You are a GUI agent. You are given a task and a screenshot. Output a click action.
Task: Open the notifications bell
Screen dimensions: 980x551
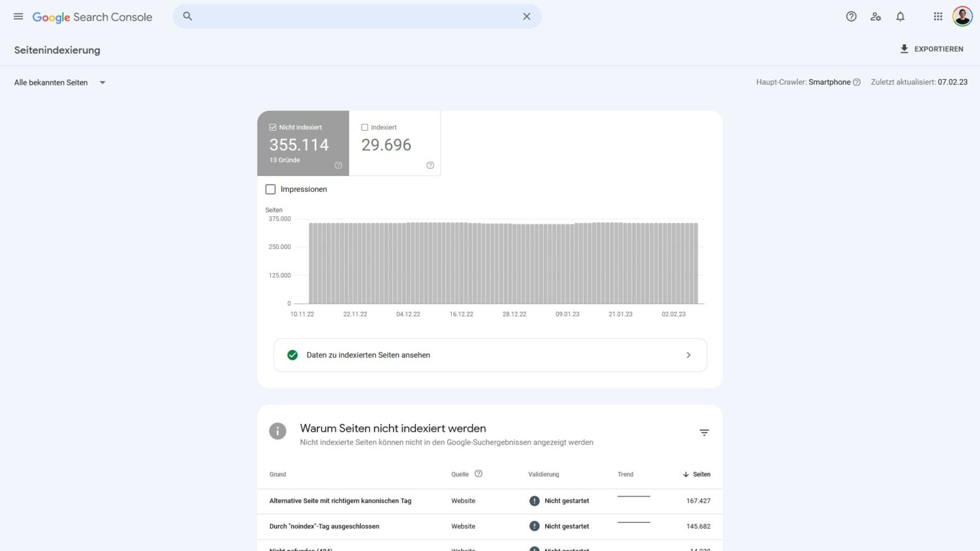pyautogui.click(x=900, y=17)
